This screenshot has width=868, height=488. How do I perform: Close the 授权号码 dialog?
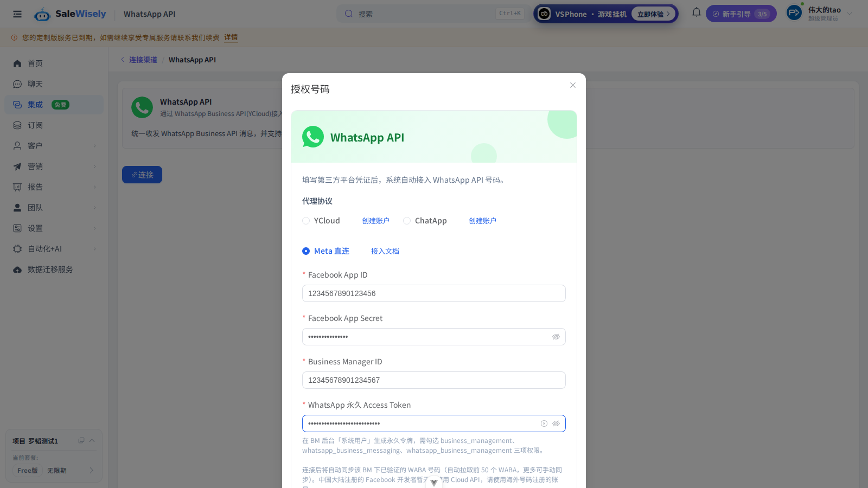click(x=573, y=85)
